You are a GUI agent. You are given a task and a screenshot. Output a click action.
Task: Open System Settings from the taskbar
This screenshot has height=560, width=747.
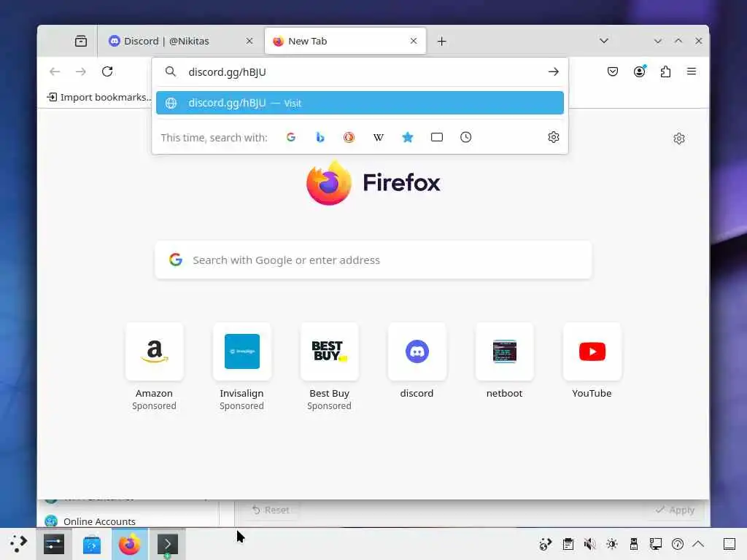click(54, 544)
